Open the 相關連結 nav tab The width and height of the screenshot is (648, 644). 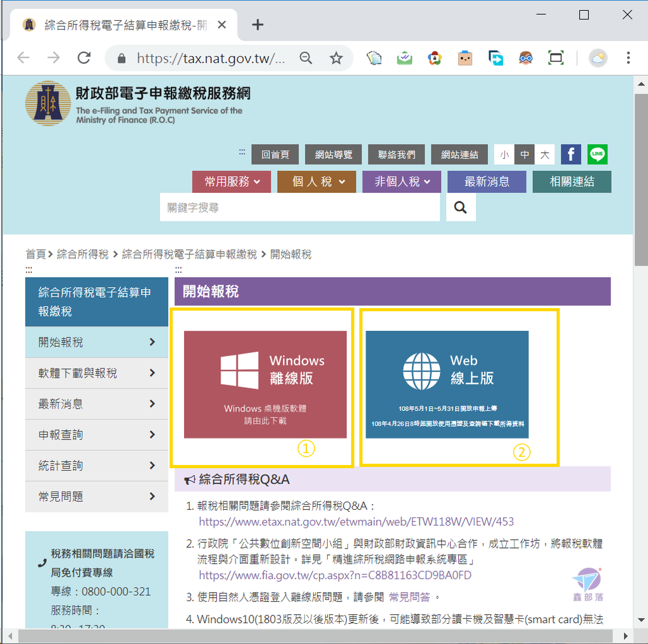click(572, 182)
